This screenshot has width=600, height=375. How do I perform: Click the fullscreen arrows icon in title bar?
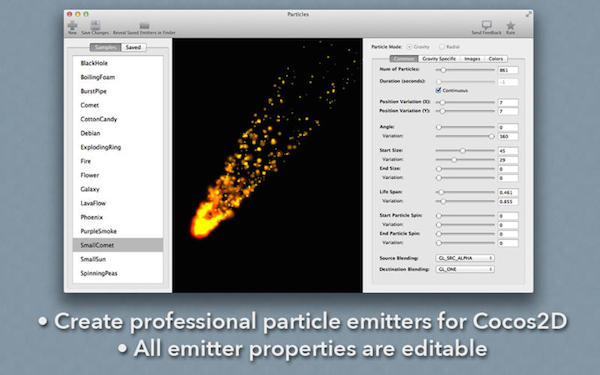[528, 14]
